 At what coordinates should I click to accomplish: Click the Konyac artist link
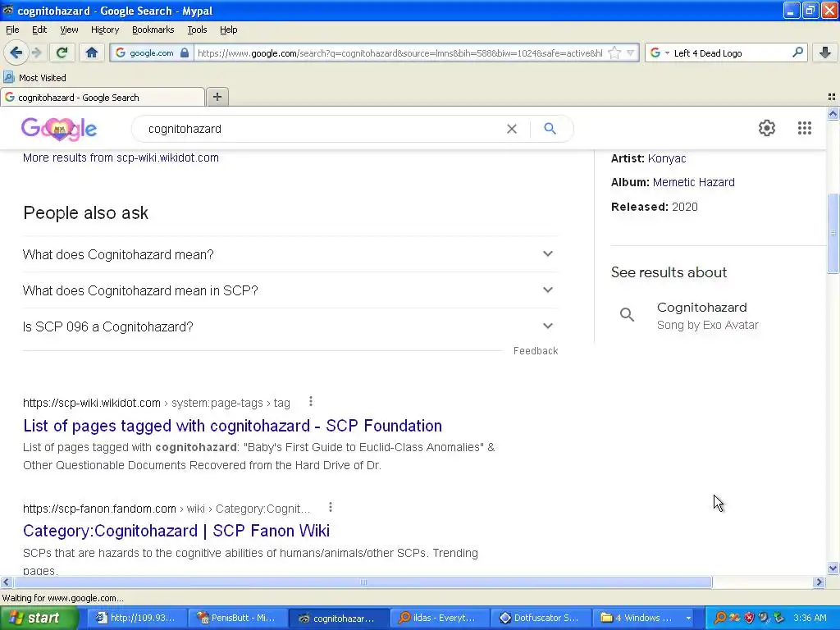666,158
